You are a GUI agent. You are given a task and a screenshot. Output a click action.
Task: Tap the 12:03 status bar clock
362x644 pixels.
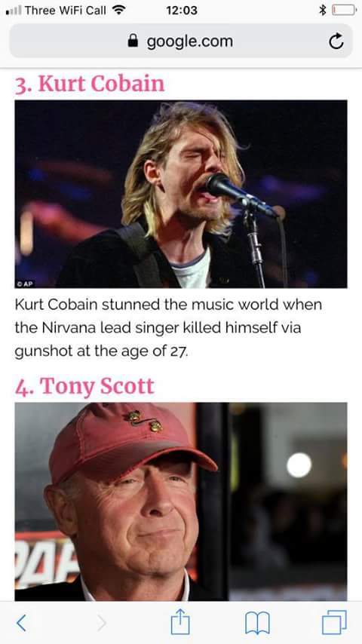[x=182, y=10]
